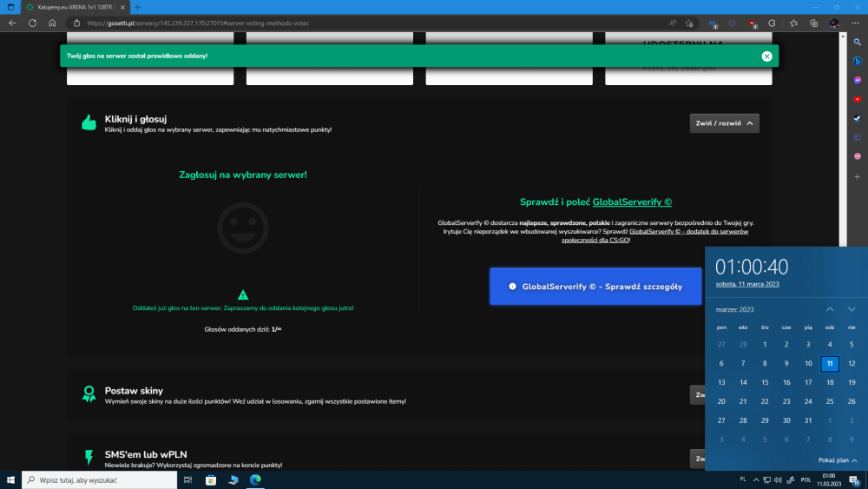This screenshot has width=868, height=489.
Task: Click the taskbar clock showing 01:00
Action: (829, 479)
